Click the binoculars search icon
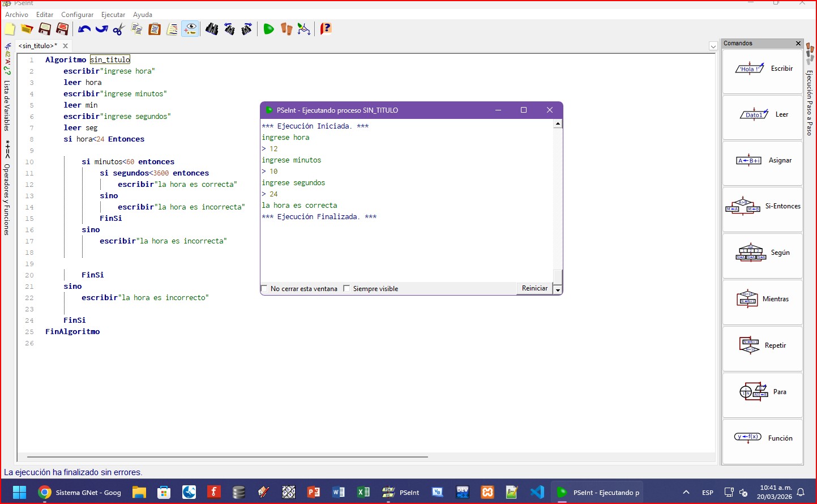The width and height of the screenshot is (817, 504). [212, 29]
